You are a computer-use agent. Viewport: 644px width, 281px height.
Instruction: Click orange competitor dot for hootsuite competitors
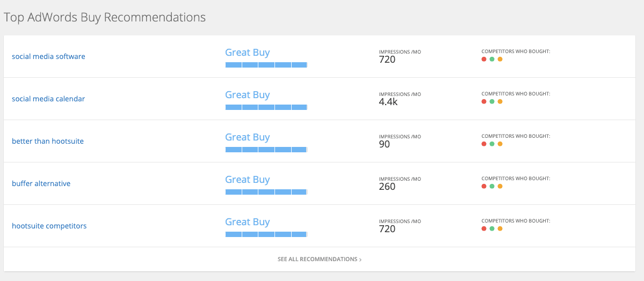coord(500,228)
